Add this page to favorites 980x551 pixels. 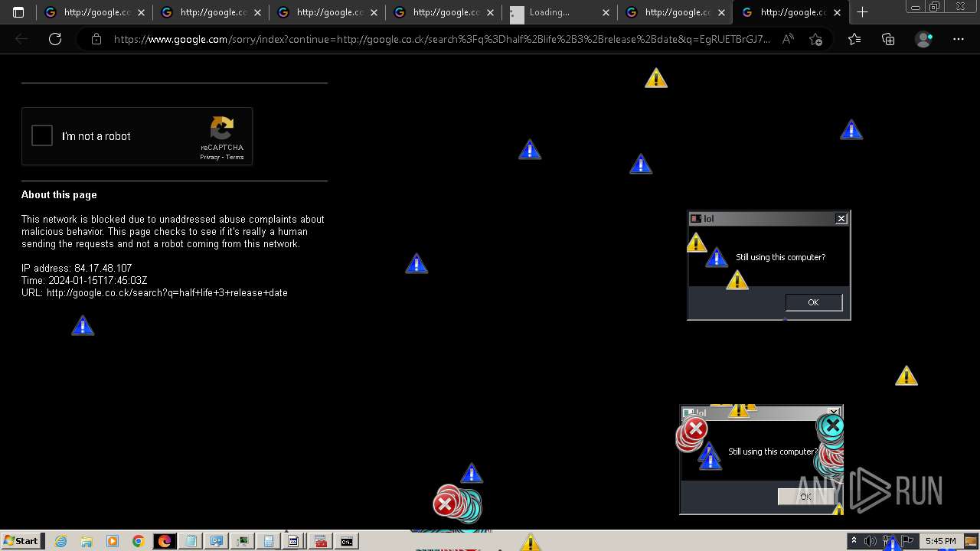click(816, 39)
